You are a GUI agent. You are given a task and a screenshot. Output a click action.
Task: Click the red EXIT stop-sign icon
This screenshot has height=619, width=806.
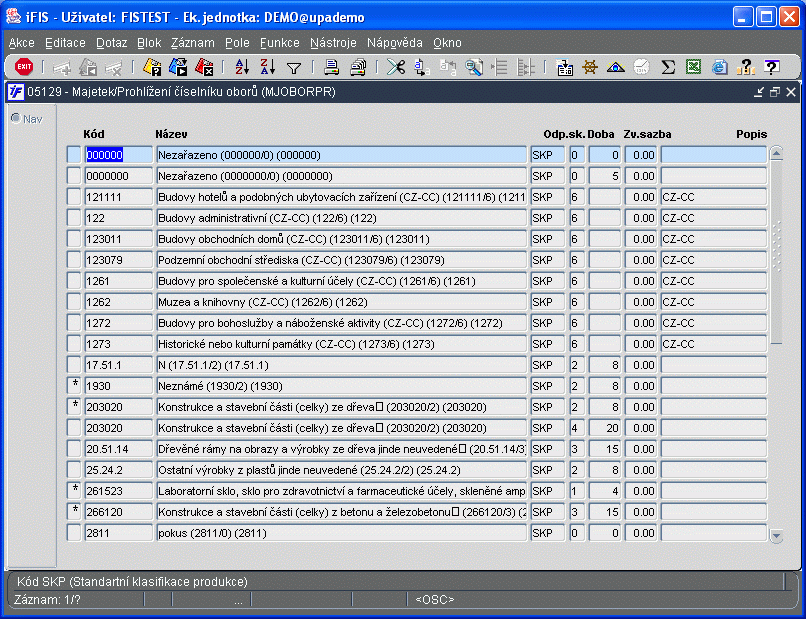[x=24, y=68]
